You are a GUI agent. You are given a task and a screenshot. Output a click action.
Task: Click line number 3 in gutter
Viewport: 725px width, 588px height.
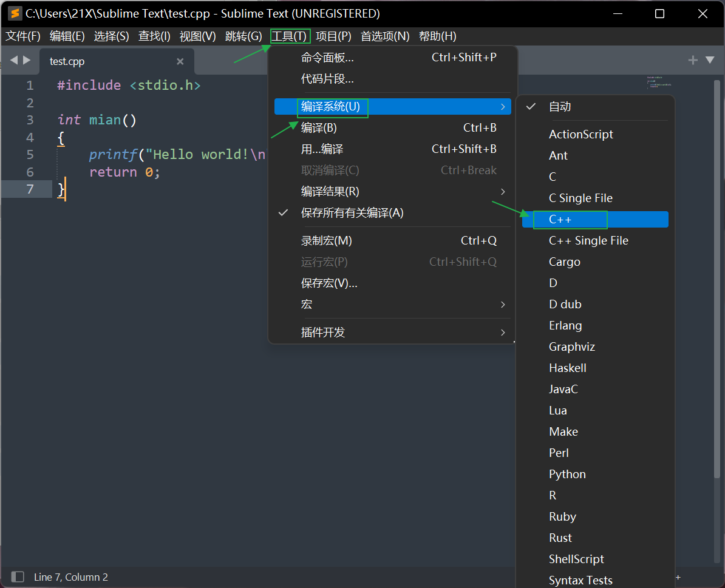[x=30, y=120]
